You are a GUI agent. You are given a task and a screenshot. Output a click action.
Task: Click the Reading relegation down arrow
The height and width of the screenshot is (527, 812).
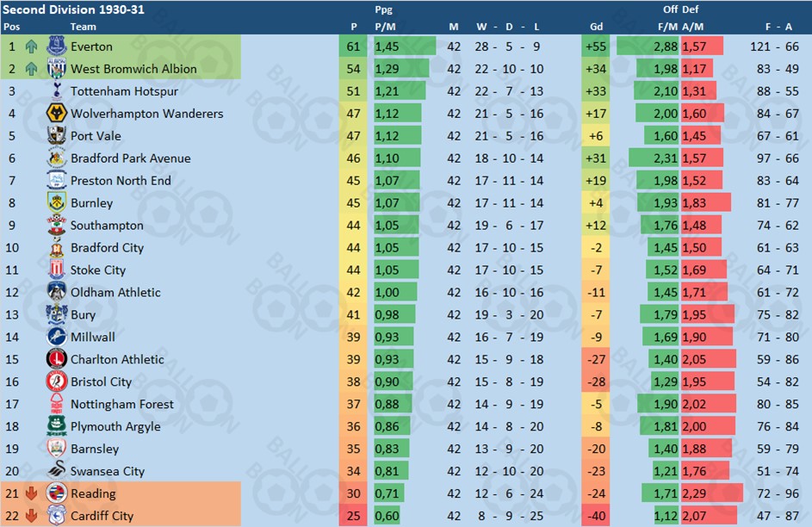pyautogui.click(x=32, y=493)
